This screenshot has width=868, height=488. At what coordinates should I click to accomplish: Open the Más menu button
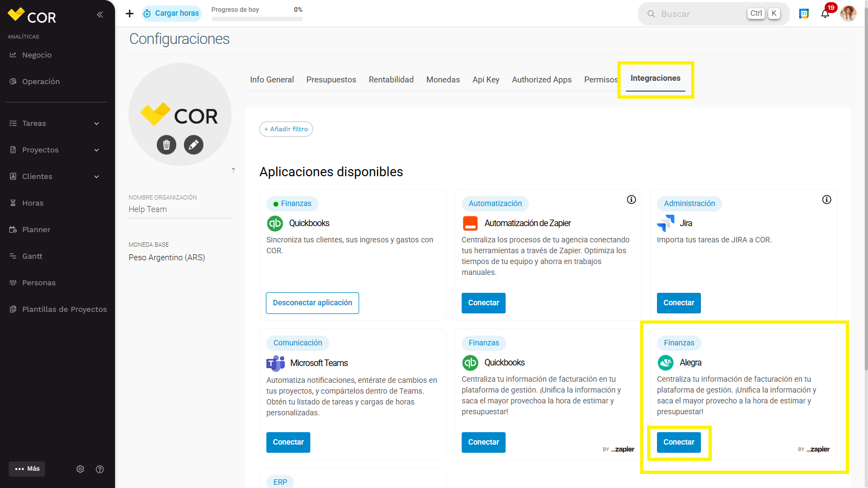pyautogui.click(x=27, y=469)
